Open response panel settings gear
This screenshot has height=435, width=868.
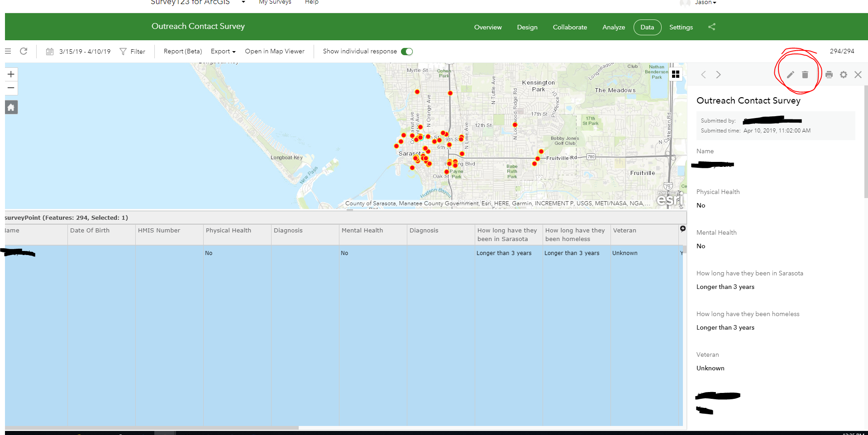coord(844,75)
